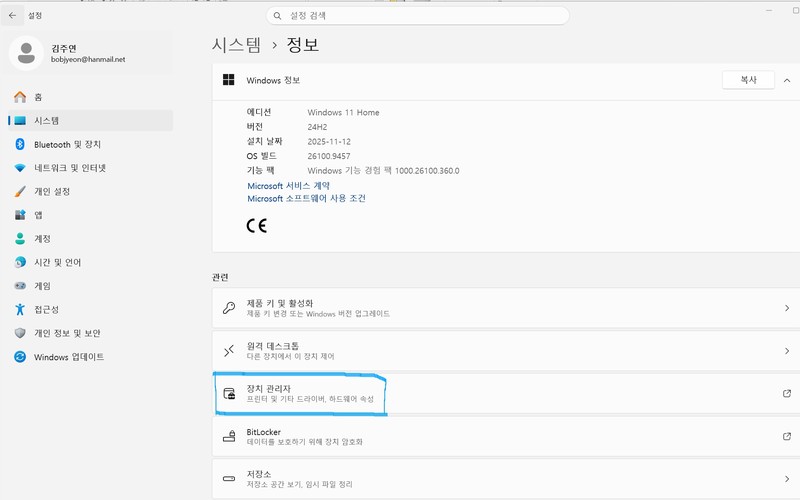This screenshot has height=500, width=800.
Task: Click the network Wi-Fi icon in sidebar
Action: tap(20, 168)
